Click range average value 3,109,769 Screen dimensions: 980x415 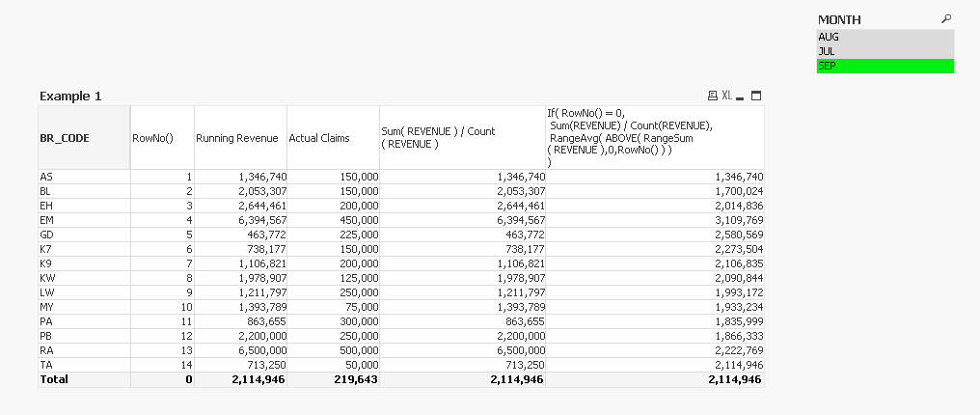pos(739,220)
